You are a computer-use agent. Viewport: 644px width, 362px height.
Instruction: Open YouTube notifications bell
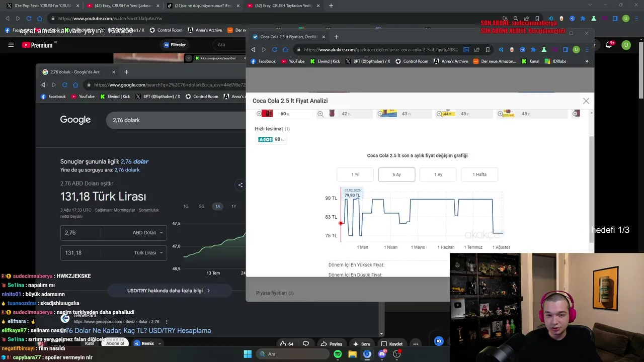[x=609, y=45]
